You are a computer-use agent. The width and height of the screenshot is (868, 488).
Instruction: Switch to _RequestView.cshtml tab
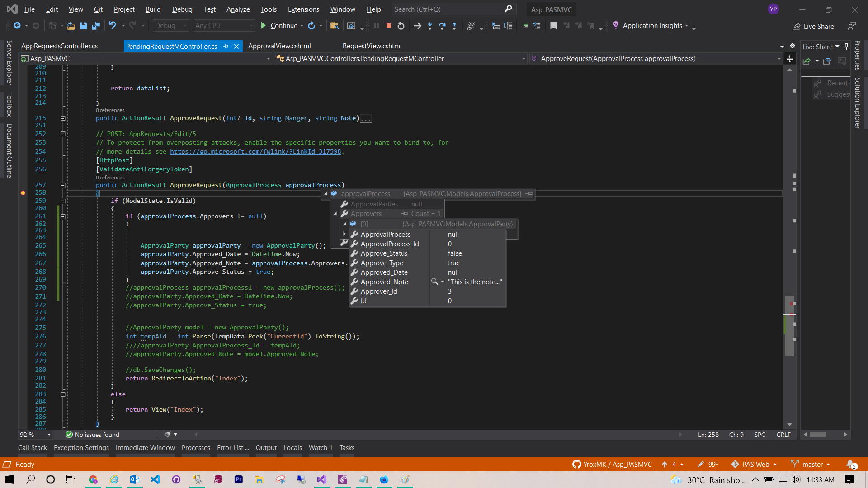[372, 46]
